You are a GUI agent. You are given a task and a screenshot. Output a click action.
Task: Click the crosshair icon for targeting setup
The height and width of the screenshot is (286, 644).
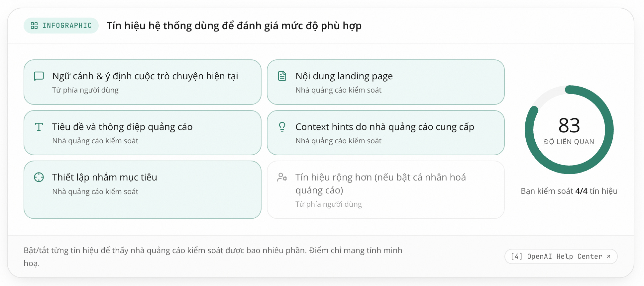[39, 177]
